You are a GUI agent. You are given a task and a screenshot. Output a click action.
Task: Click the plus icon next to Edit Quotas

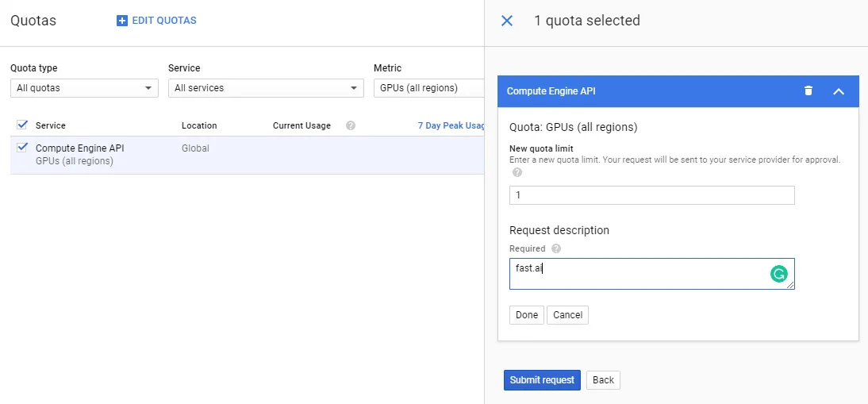coord(122,21)
